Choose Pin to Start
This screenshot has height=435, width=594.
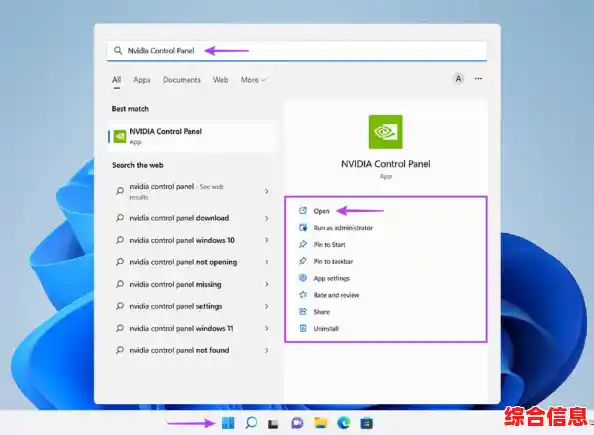329,245
